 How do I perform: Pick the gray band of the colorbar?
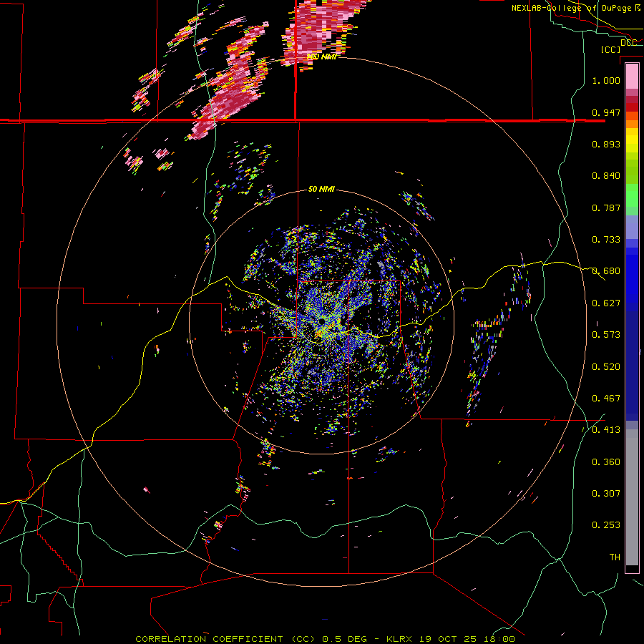(x=632, y=497)
